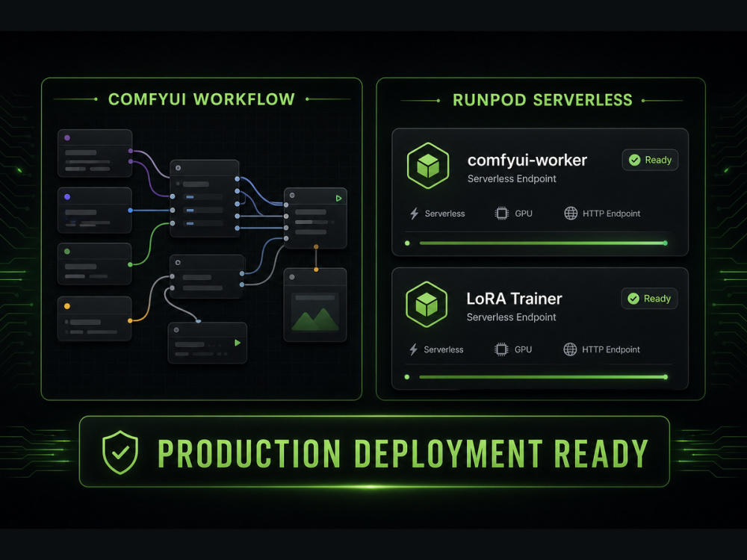Click the "GPU" label in comfyui-worker card
The image size is (747, 560).
(524, 214)
